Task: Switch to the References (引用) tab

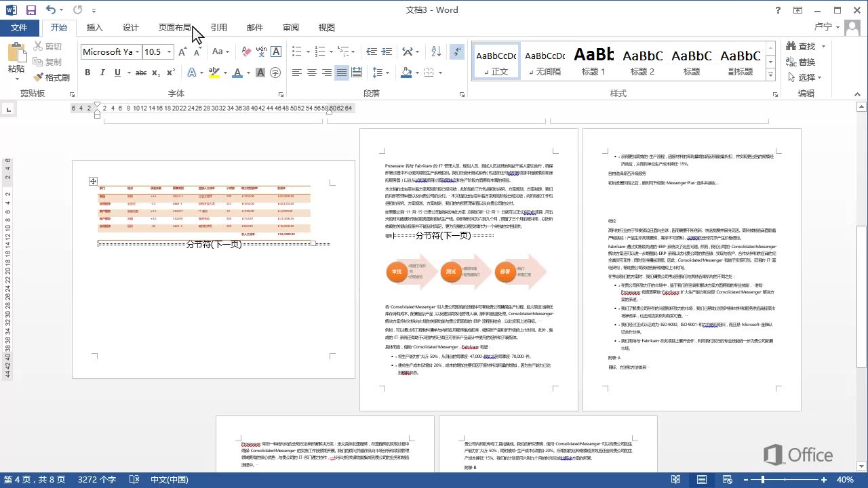Action: [219, 28]
